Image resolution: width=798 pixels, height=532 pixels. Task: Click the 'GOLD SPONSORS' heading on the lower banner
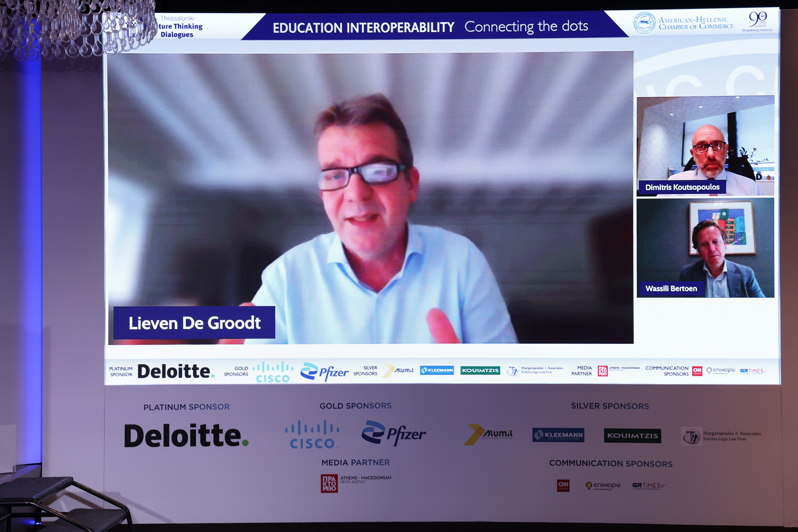[356, 406]
